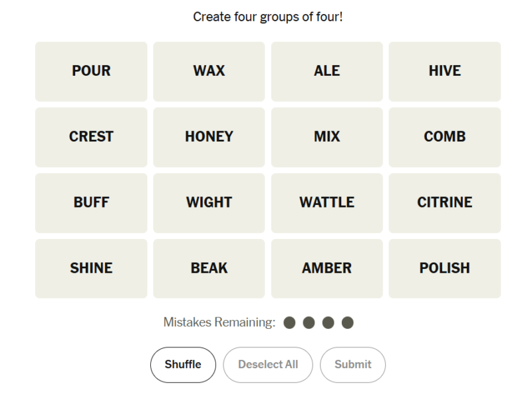Select the WATTLE word tile
Viewport: 532px width, 394px height.
click(x=327, y=203)
